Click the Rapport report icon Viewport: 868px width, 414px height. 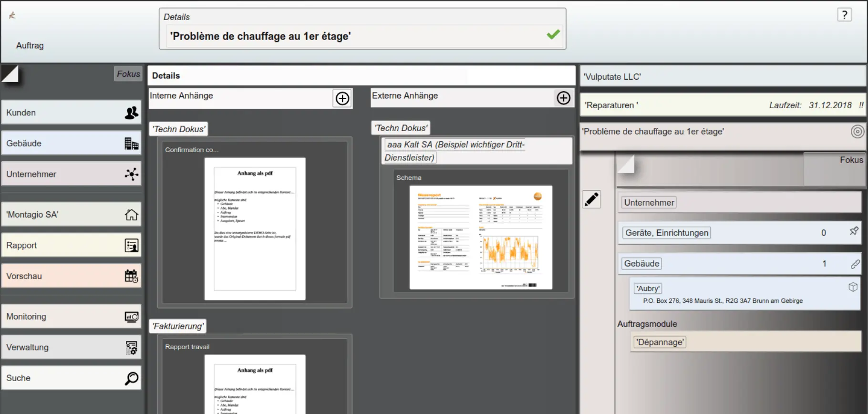(131, 245)
